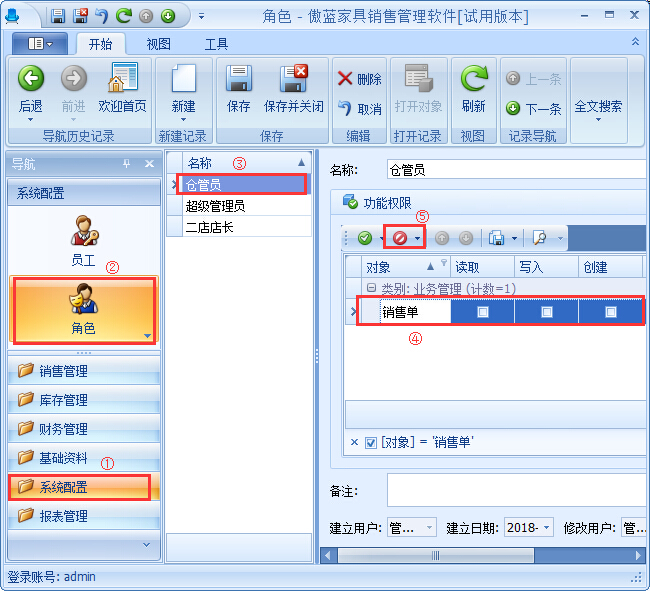Image resolution: width=650 pixels, height=591 pixels.
Task: Click the 新建 new record icon
Action: coord(183,78)
